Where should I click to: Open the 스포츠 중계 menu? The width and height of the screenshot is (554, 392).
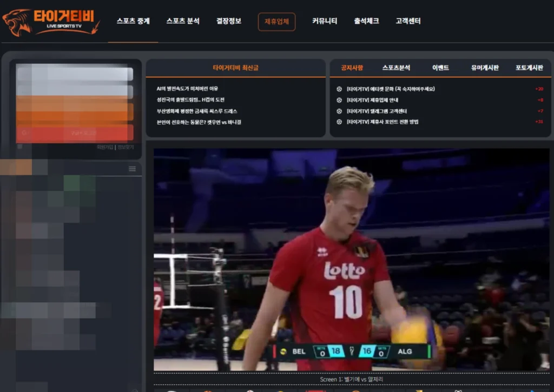pos(133,21)
